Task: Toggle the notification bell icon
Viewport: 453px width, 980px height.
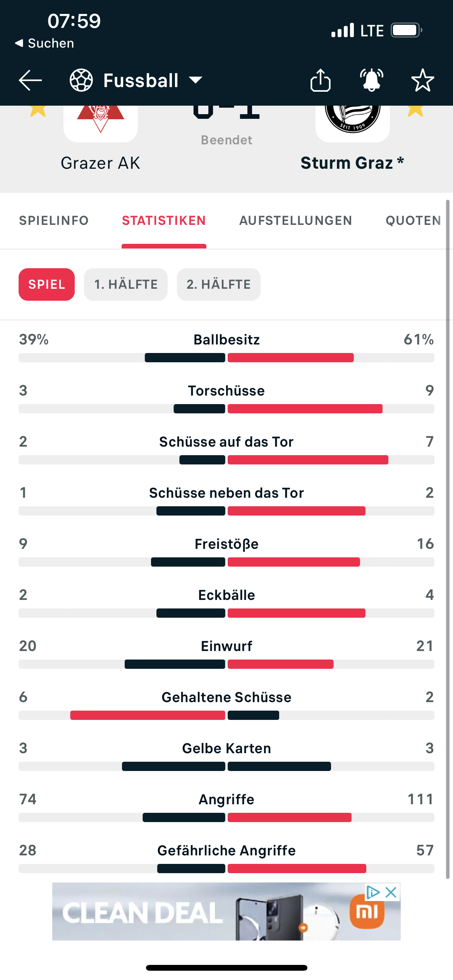Action: (372, 80)
